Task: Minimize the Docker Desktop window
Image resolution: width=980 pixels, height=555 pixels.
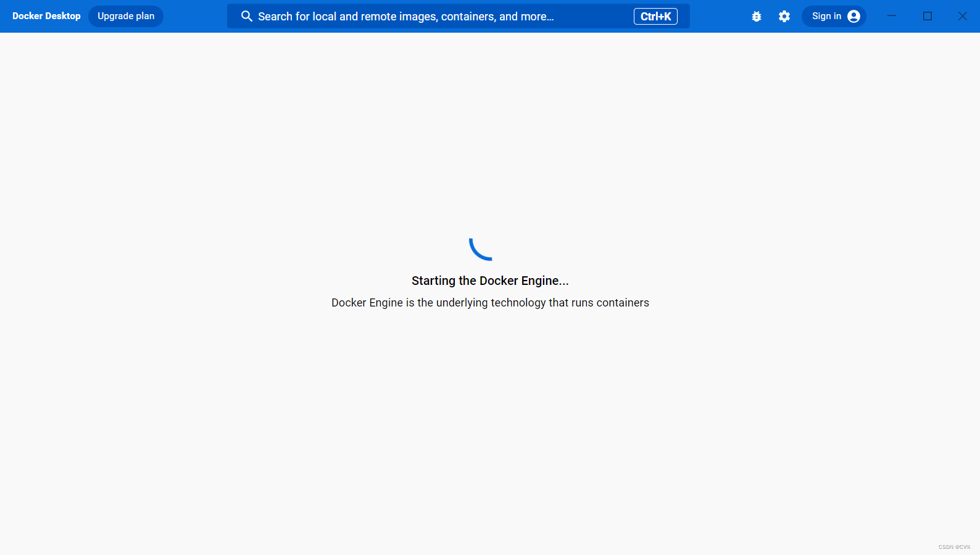Action: pyautogui.click(x=892, y=16)
